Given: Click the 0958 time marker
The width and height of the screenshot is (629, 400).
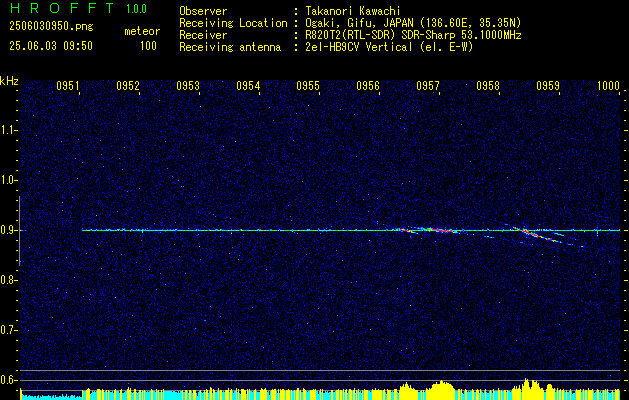Looking at the screenshot, I should (488, 86).
